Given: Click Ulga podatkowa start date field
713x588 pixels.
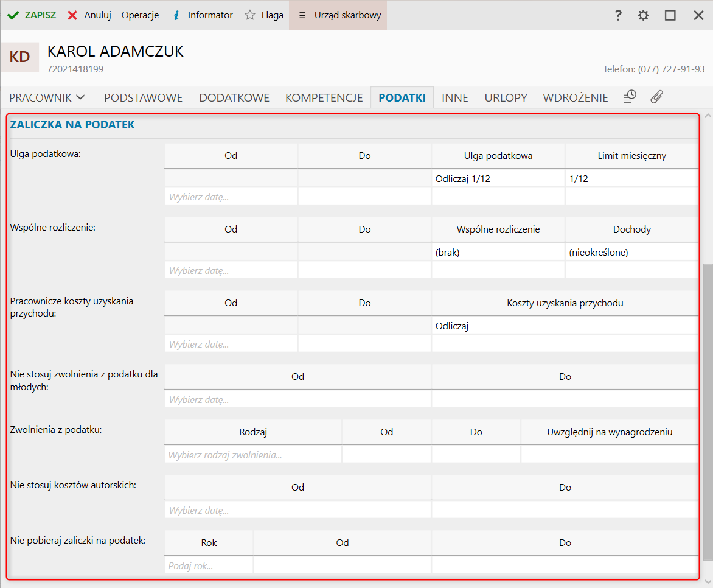Looking at the screenshot, I should pos(231,197).
